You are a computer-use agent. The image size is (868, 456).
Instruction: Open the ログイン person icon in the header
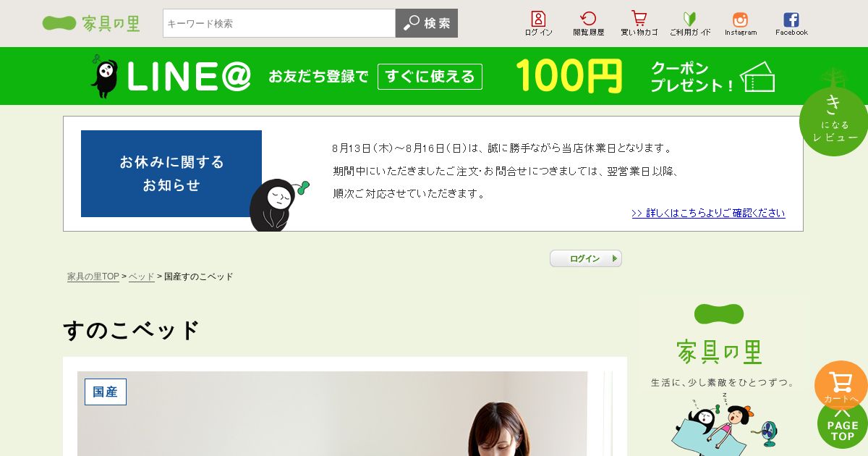[538, 23]
